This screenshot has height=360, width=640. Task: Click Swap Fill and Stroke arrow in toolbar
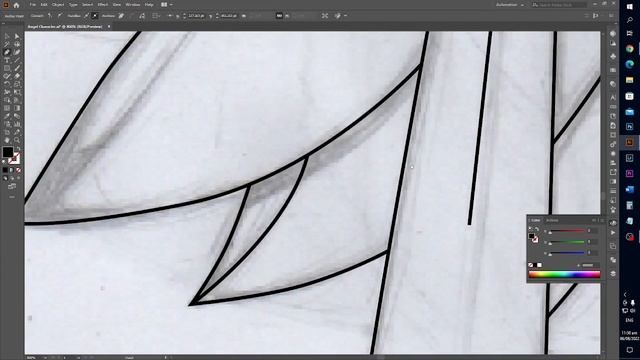18,149
